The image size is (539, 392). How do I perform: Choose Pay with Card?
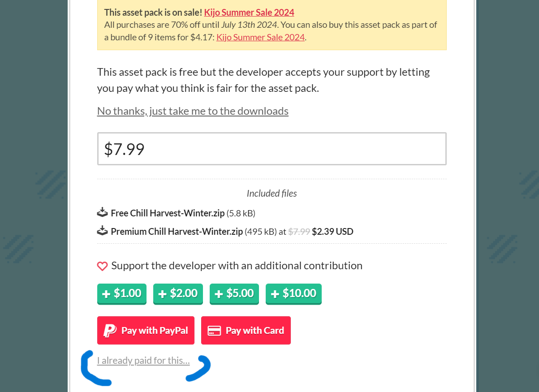click(246, 331)
